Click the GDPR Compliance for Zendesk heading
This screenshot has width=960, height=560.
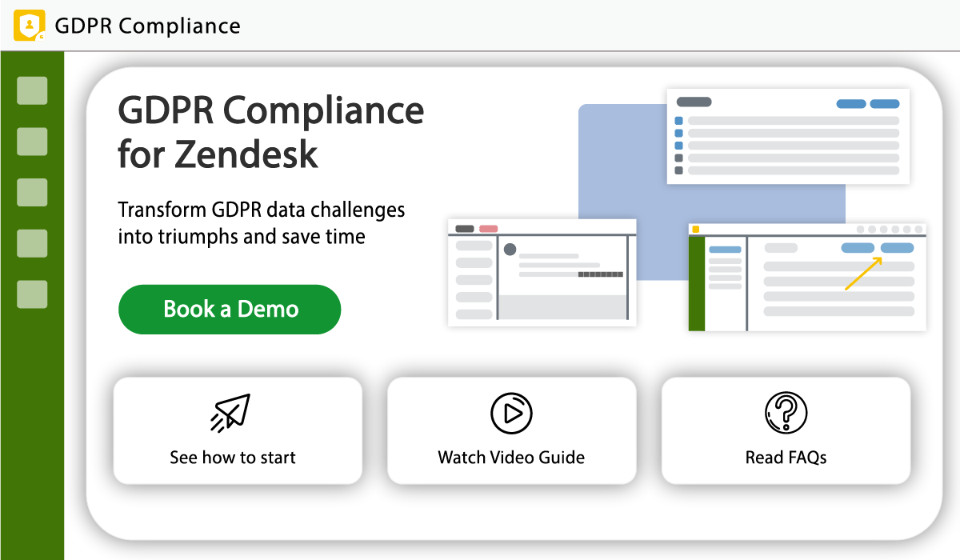click(270, 130)
